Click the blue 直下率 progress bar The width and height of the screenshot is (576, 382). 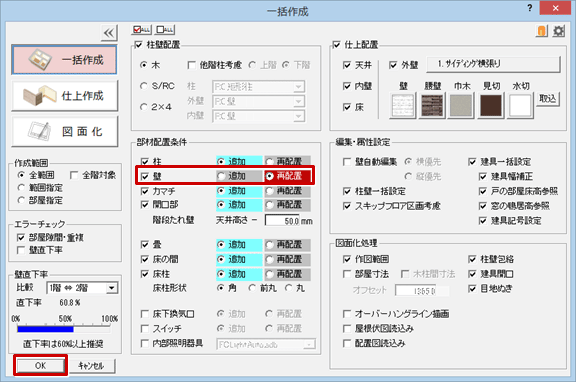45,329
